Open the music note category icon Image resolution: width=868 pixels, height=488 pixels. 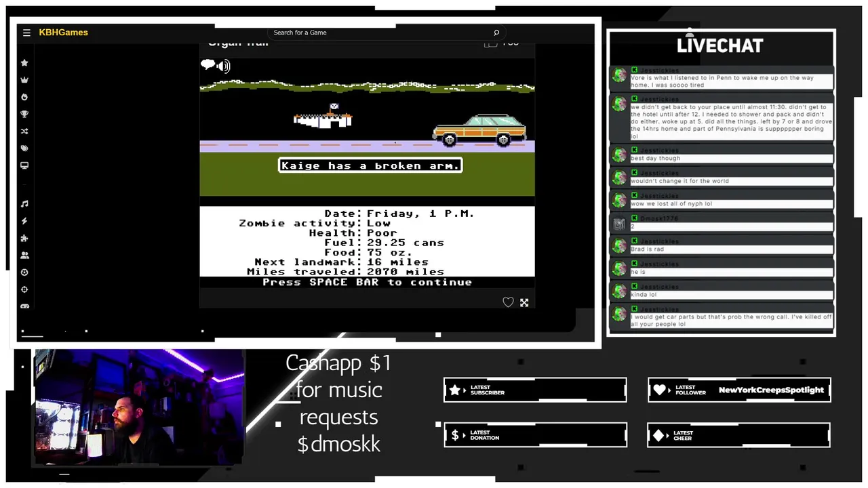click(x=24, y=204)
